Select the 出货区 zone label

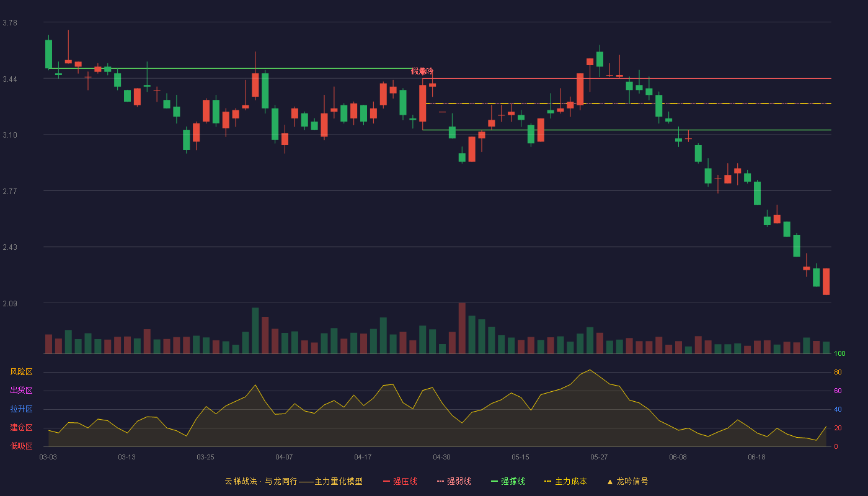[21, 391]
